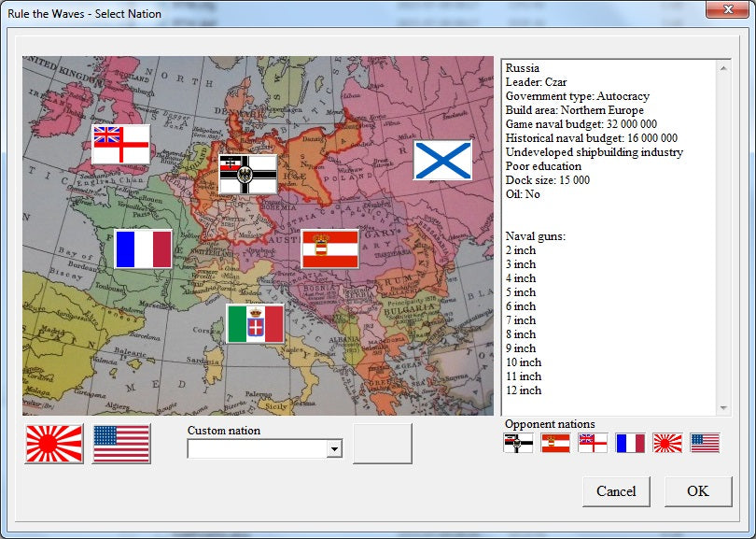Pick the Russian naval flag on the map

pos(442,160)
